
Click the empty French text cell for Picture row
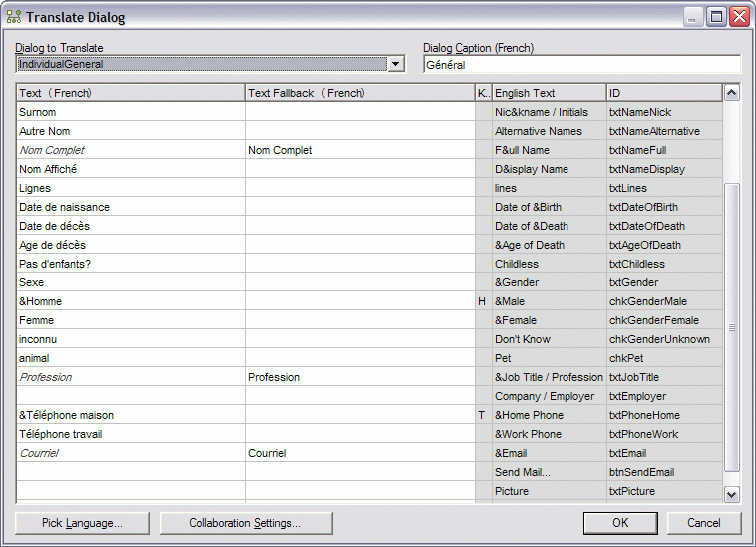coord(131,491)
